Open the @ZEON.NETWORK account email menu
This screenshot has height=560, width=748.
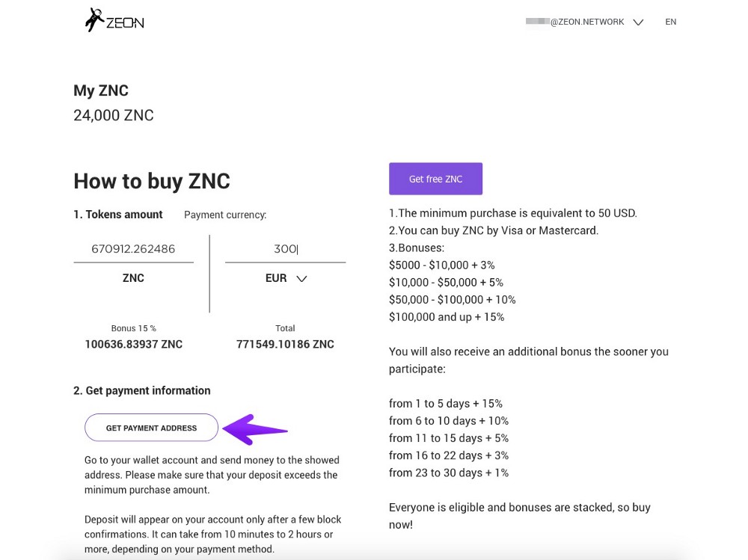tap(575, 22)
